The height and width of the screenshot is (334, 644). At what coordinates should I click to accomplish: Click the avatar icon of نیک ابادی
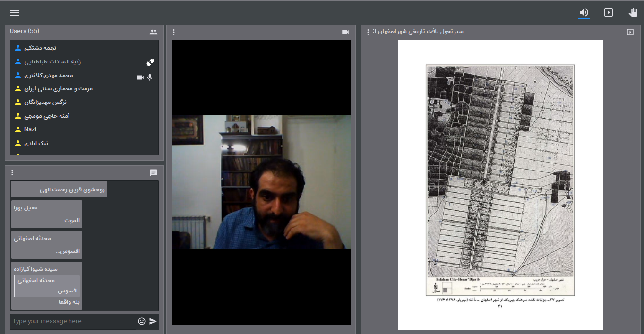pos(18,143)
